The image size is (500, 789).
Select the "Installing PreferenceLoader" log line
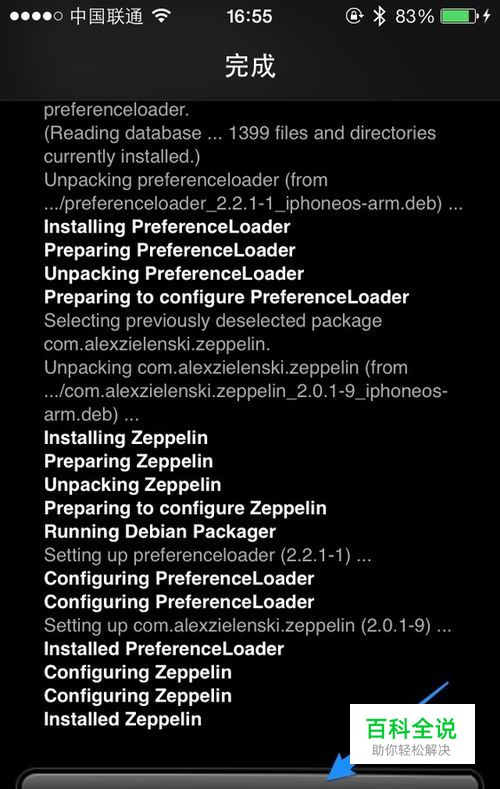[167, 227]
